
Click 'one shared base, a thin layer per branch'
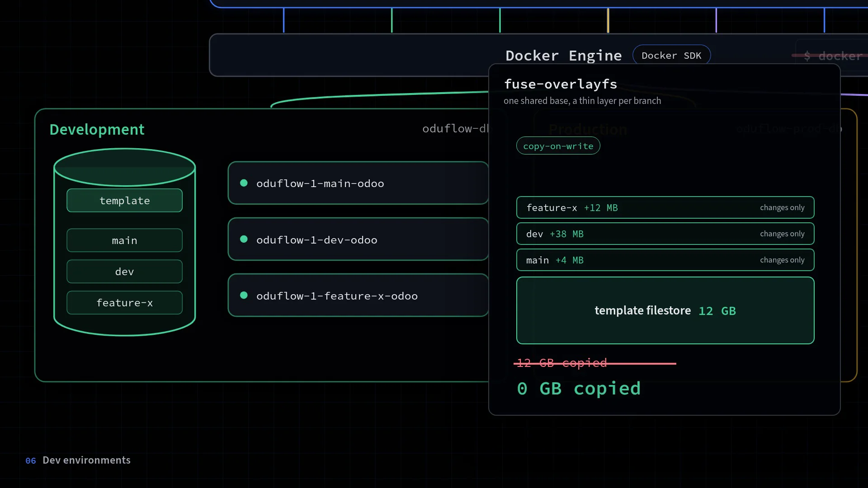click(582, 101)
